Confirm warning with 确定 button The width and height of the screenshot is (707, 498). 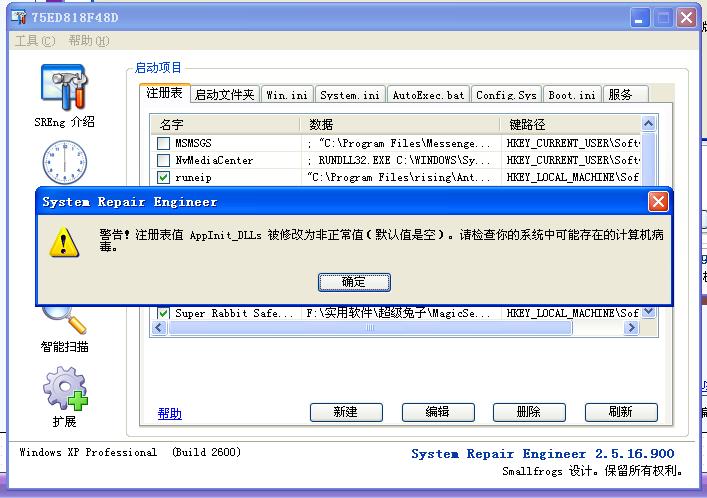(354, 282)
